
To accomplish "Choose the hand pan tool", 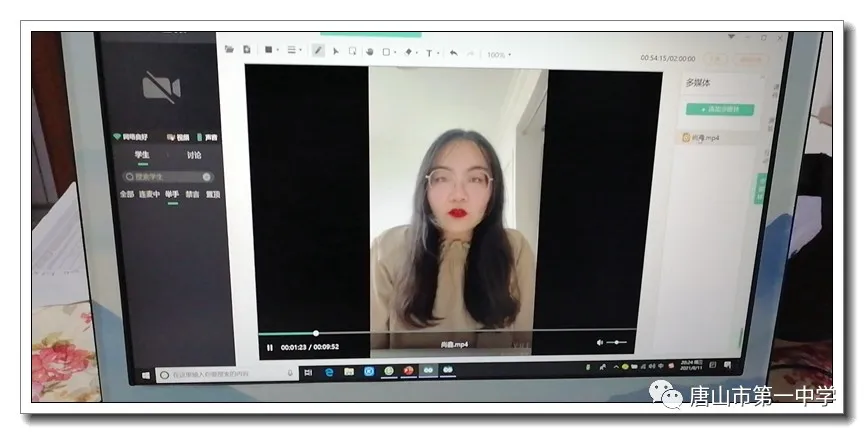I will click(x=369, y=51).
